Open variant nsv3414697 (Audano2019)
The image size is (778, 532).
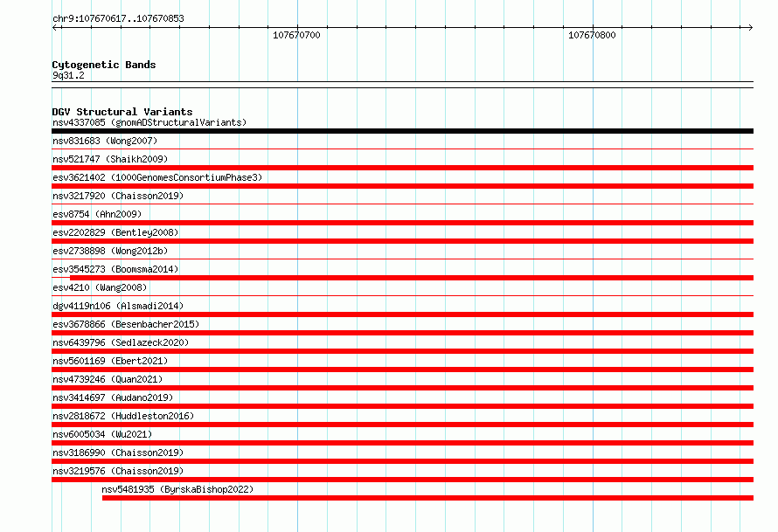tap(113, 397)
